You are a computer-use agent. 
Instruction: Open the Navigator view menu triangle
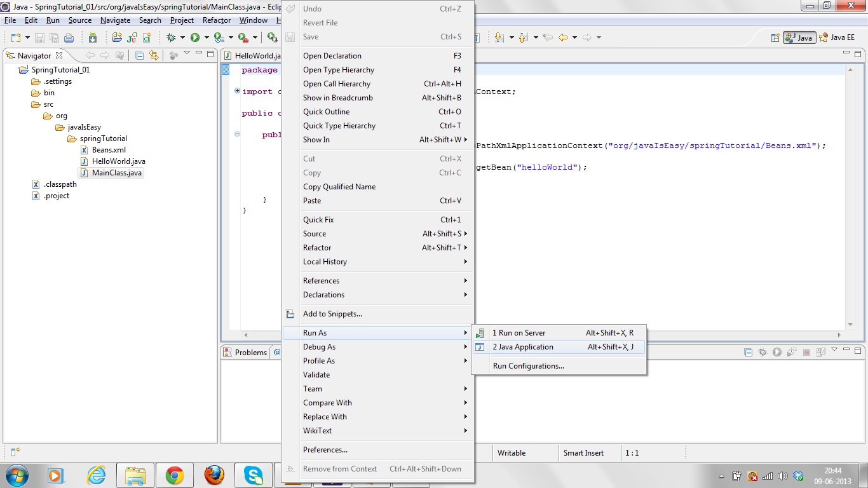187,52
